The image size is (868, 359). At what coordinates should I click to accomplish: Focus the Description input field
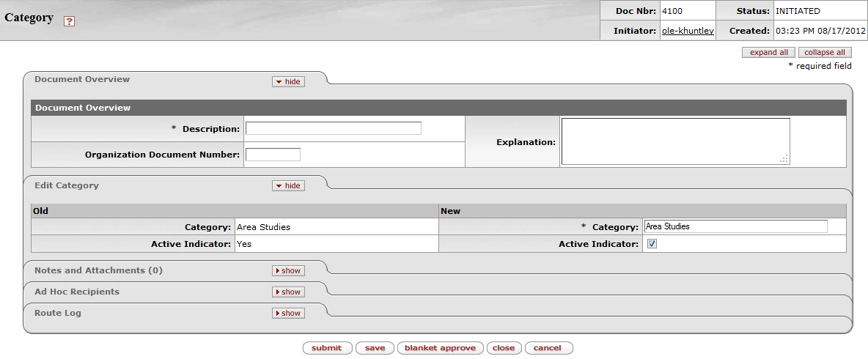[x=334, y=128]
